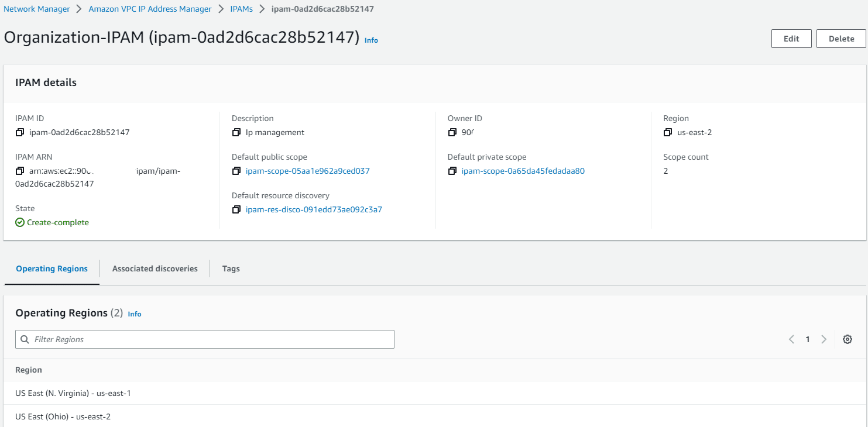
Task: Switch to the Associated discoveries tab
Action: click(155, 268)
